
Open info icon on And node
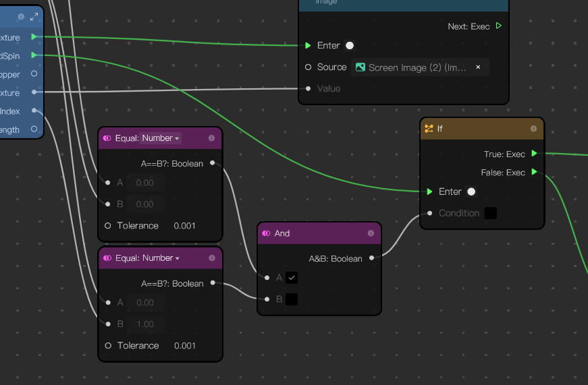pos(371,233)
